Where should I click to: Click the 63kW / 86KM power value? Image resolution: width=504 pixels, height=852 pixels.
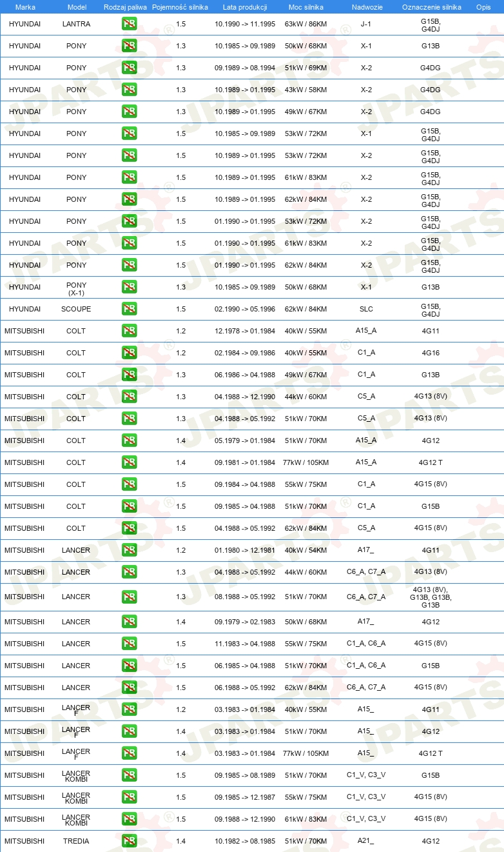(305, 24)
